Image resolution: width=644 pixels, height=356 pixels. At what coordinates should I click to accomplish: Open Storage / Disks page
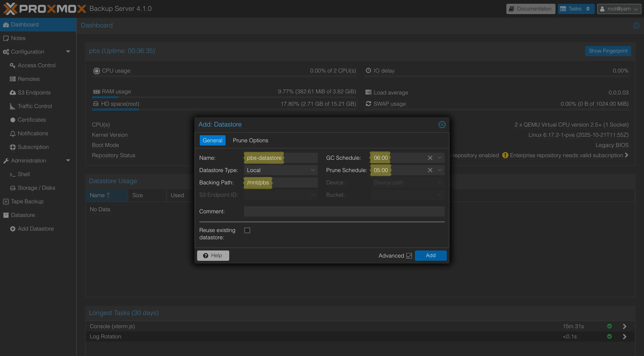[x=38, y=188]
